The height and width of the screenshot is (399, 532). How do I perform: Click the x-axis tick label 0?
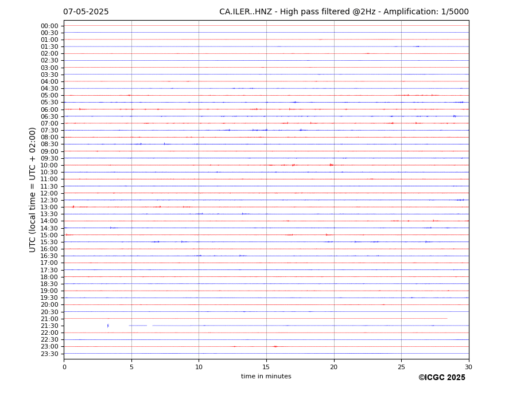pos(64,367)
